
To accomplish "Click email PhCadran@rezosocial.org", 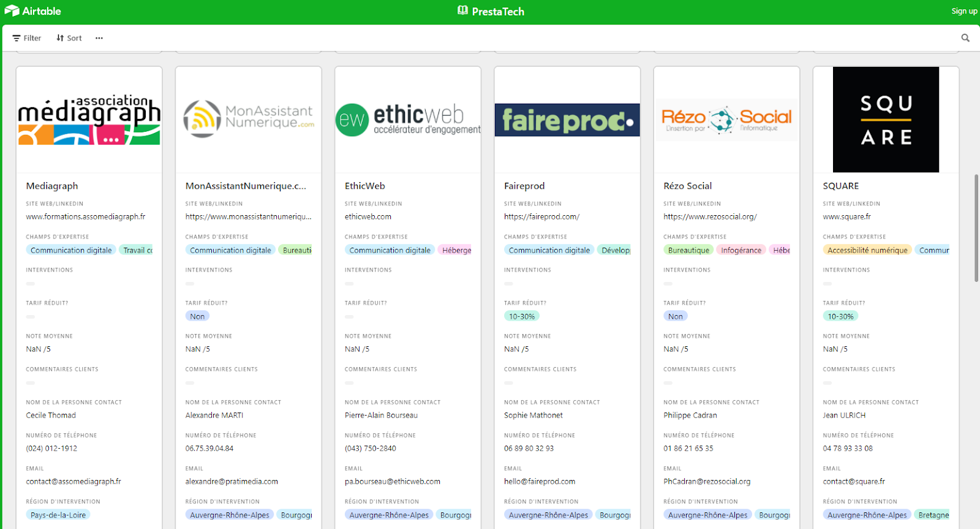I will click(707, 481).
